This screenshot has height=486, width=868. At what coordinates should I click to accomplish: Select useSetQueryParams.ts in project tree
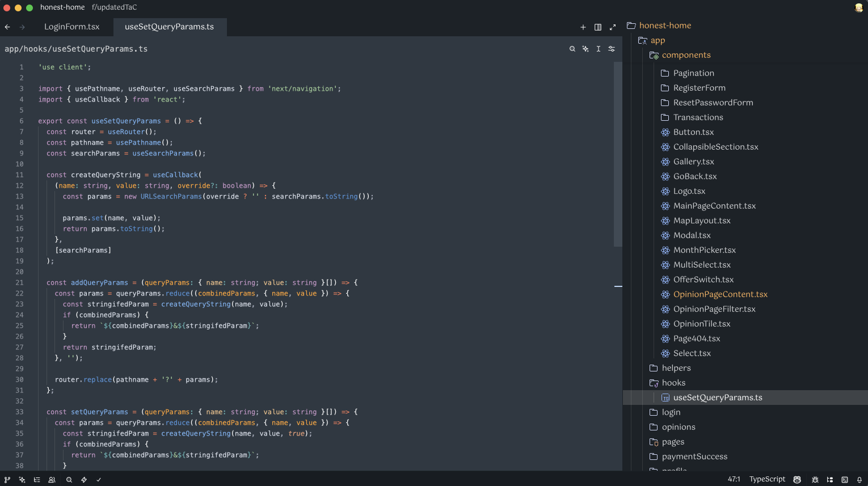(745, 398)
